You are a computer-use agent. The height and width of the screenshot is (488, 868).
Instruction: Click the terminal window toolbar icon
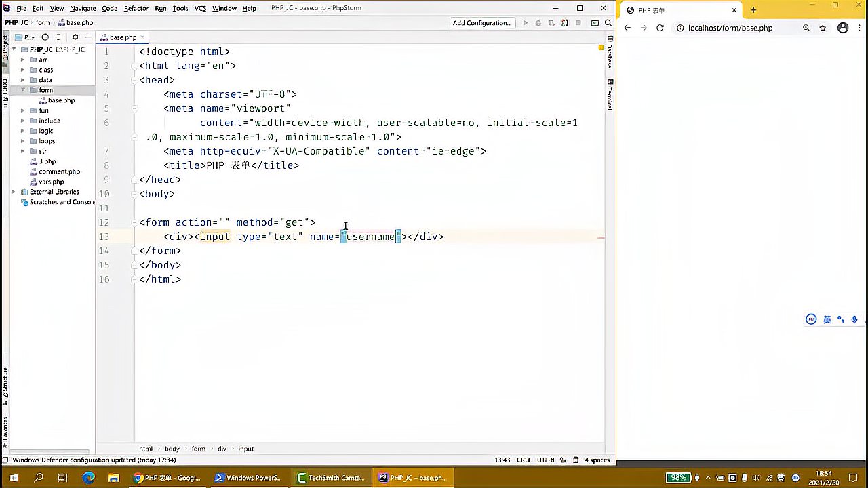click(595, 23)
